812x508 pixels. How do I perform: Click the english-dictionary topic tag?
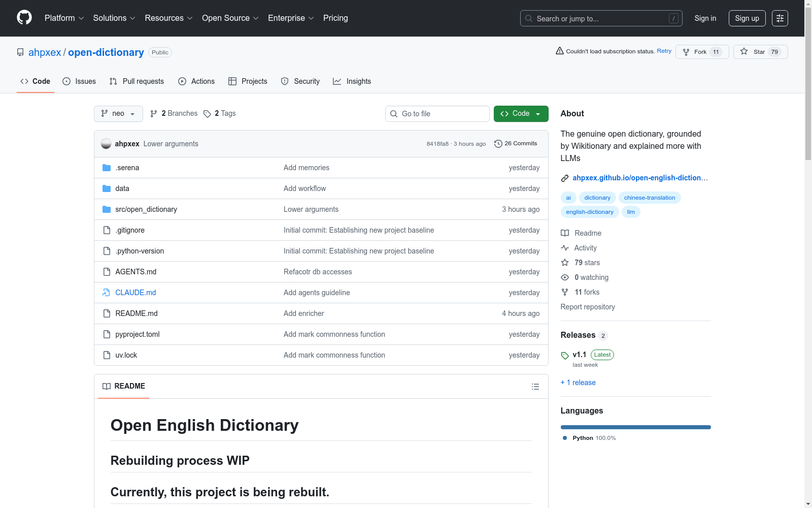tap(590, 212)
